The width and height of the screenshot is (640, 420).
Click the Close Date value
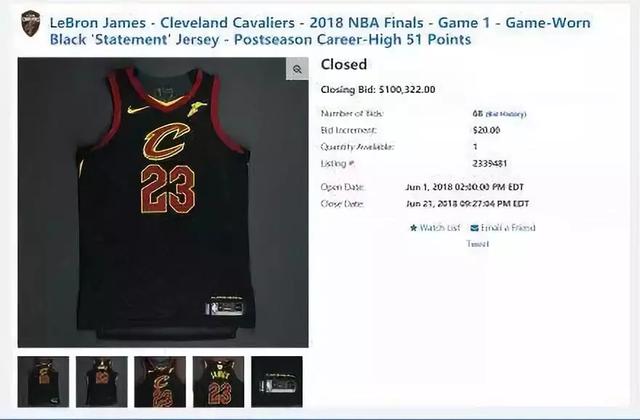[x=467, y=204]
